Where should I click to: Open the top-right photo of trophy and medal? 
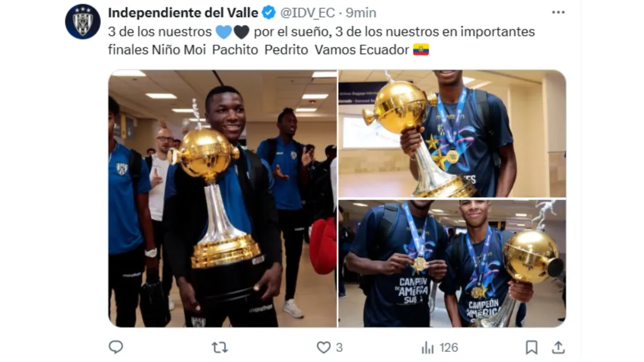452,134
